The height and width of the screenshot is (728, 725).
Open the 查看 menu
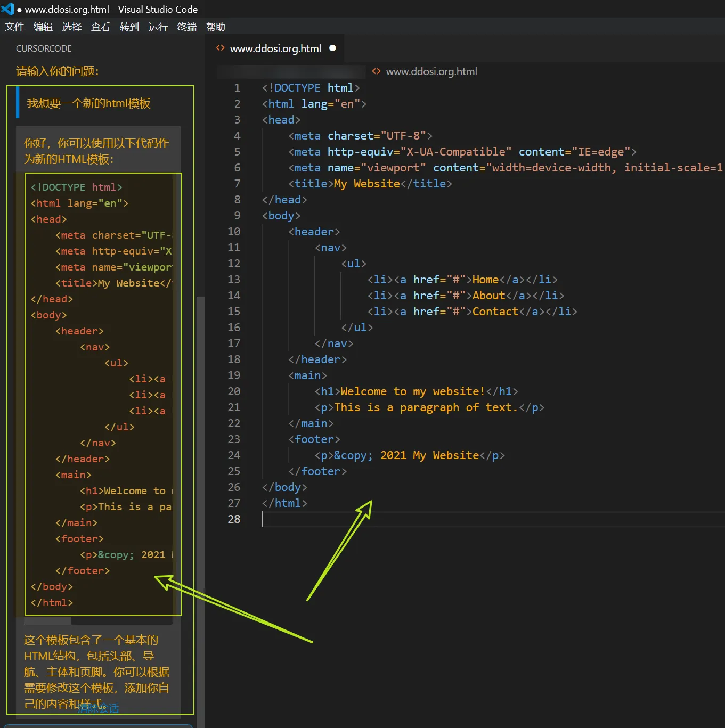(x=100, y=27)
